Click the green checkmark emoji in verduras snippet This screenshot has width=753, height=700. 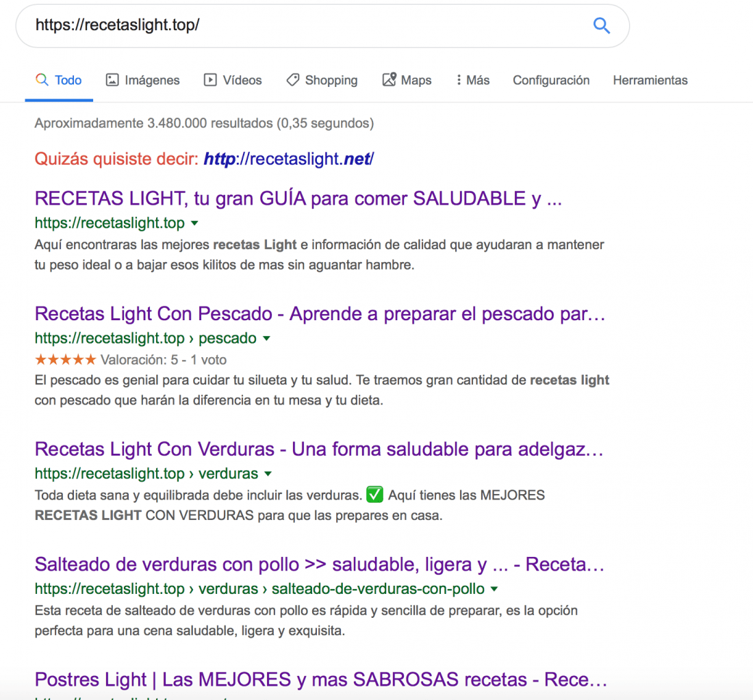pos(374,494)
